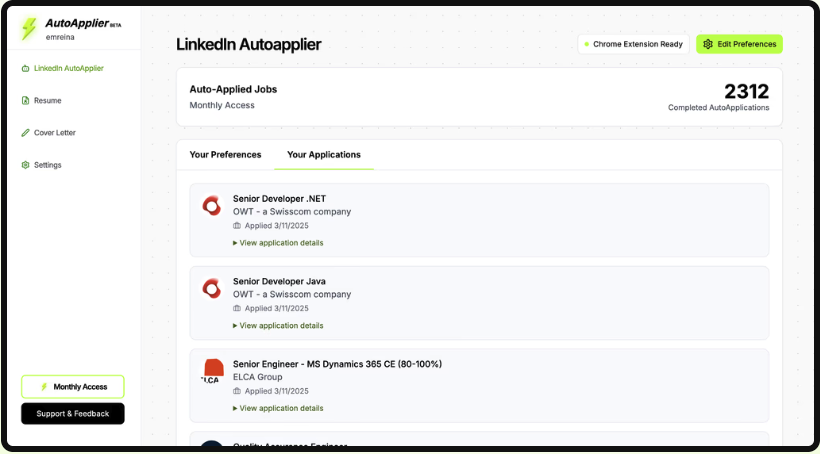Click the Chrome Extension Ready status badge
820x454 pixels.
633,44
